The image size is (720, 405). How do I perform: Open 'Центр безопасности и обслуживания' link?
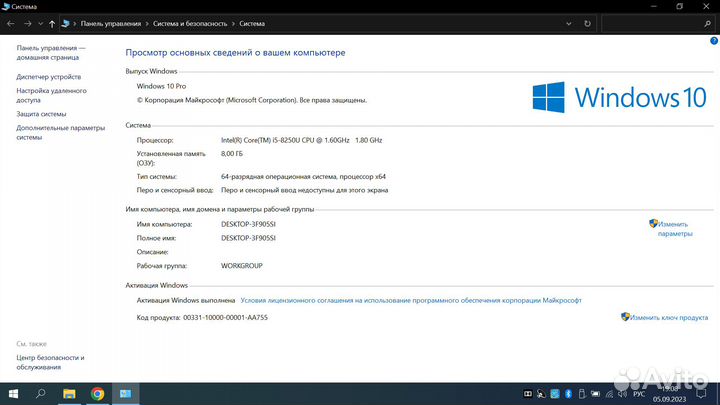51,362
